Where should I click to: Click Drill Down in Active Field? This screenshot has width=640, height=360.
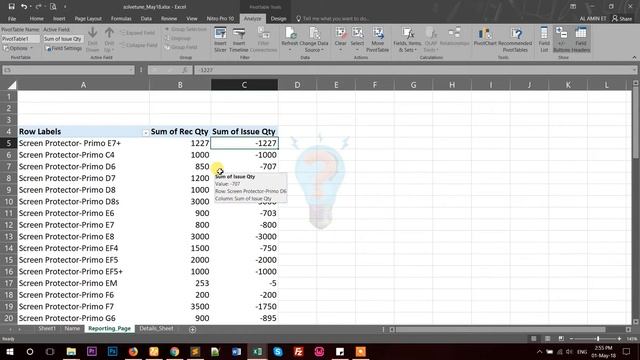(93, 40)
